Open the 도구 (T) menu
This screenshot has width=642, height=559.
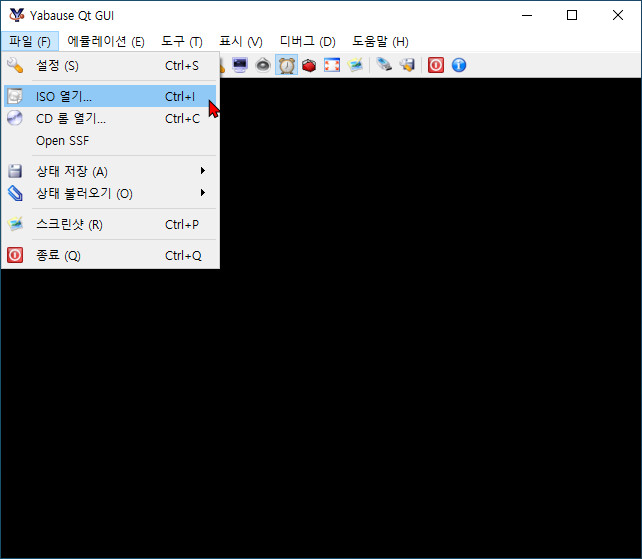tap(182, 41)
